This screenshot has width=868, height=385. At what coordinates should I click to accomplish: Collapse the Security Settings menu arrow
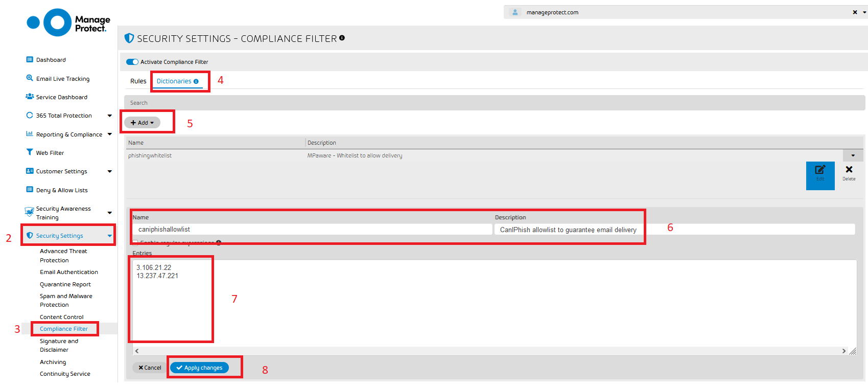coord(109,236)
